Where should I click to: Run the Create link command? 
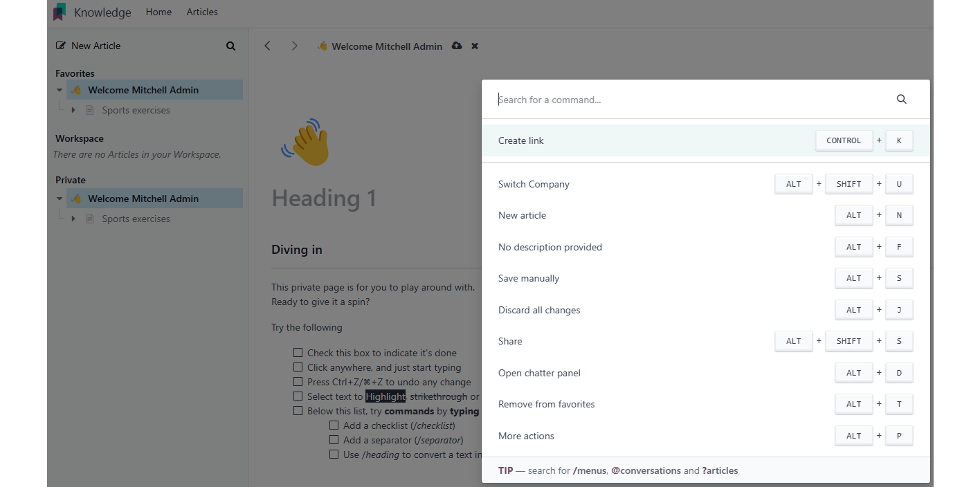pos(706,140)
